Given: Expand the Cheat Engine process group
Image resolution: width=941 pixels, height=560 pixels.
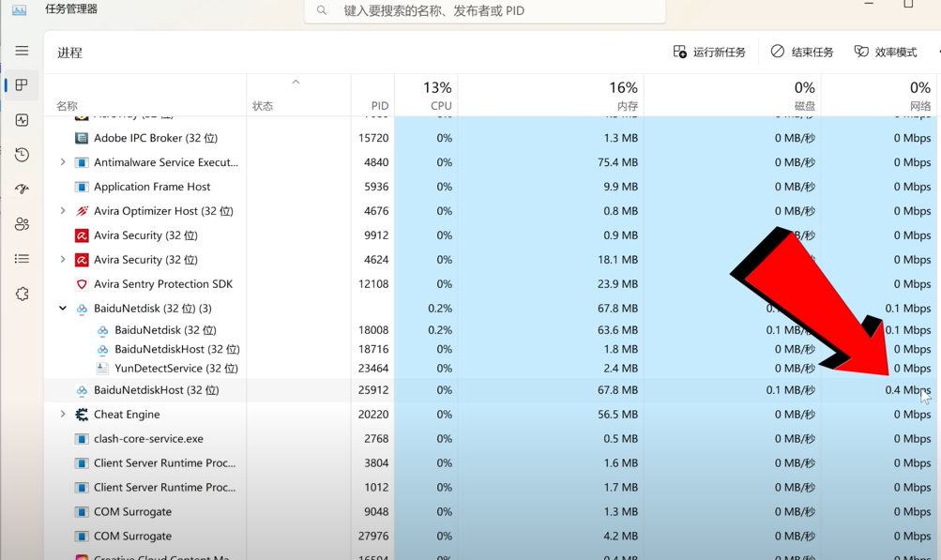Looking at the screenshot, I should click(x=62, y=414).
